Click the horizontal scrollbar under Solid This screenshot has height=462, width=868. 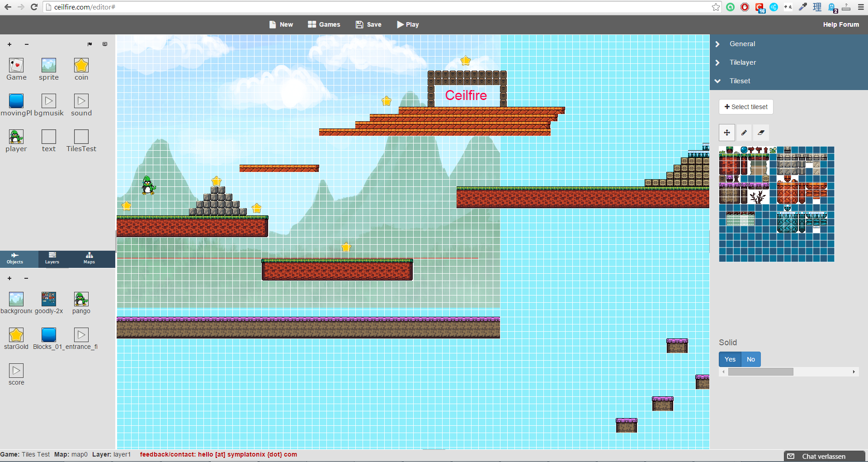pyautogui.click(x=760, y=372)
